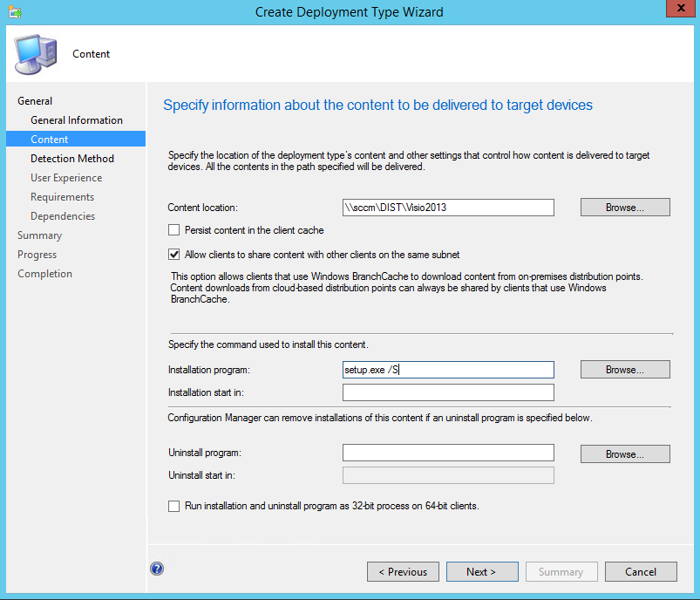Open the Requirements step

(x=62, y=197)
